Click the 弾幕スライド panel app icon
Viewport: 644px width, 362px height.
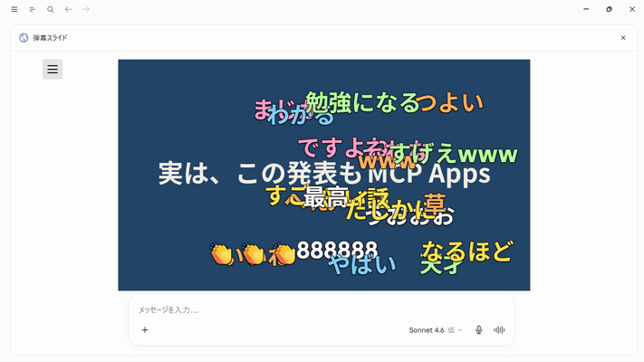point(24,38)
